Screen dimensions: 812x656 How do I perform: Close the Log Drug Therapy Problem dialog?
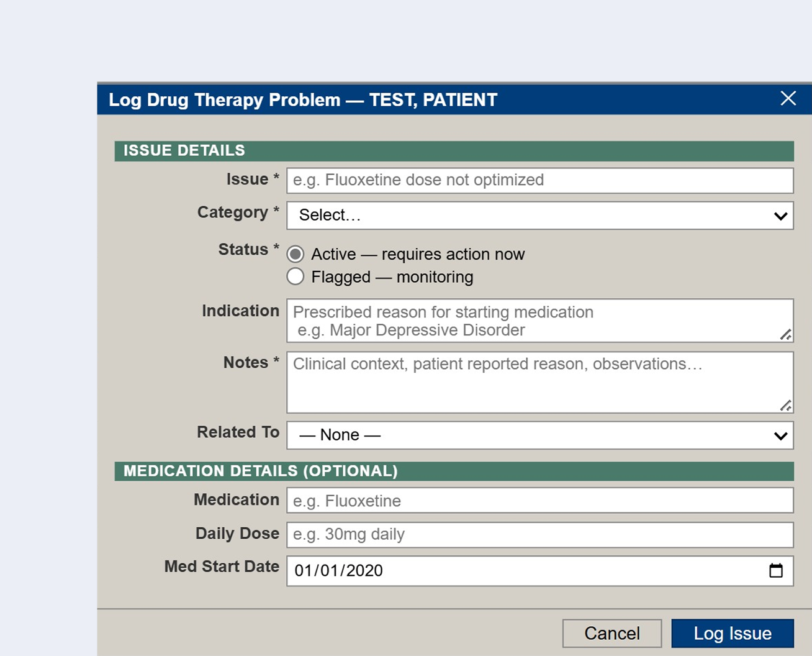(788, 98)
